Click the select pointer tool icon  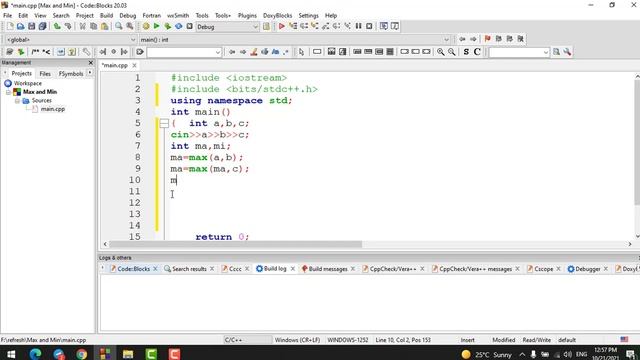301,52
